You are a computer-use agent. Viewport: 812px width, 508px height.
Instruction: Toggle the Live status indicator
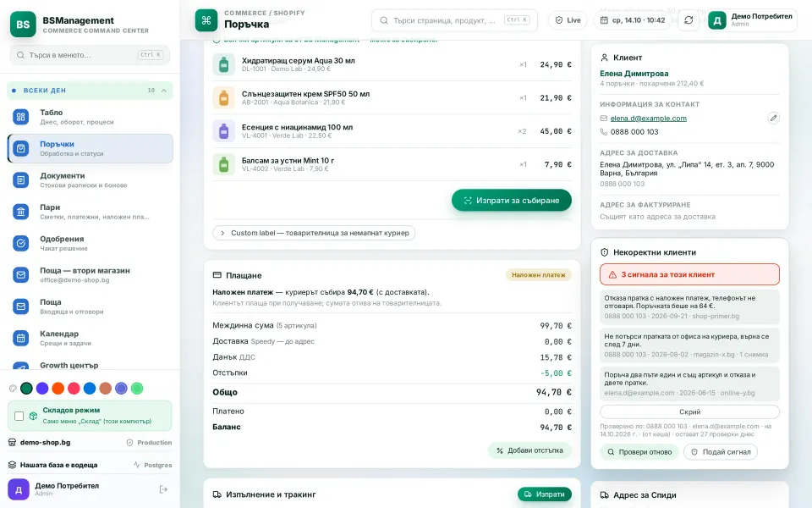coord(568,20)
